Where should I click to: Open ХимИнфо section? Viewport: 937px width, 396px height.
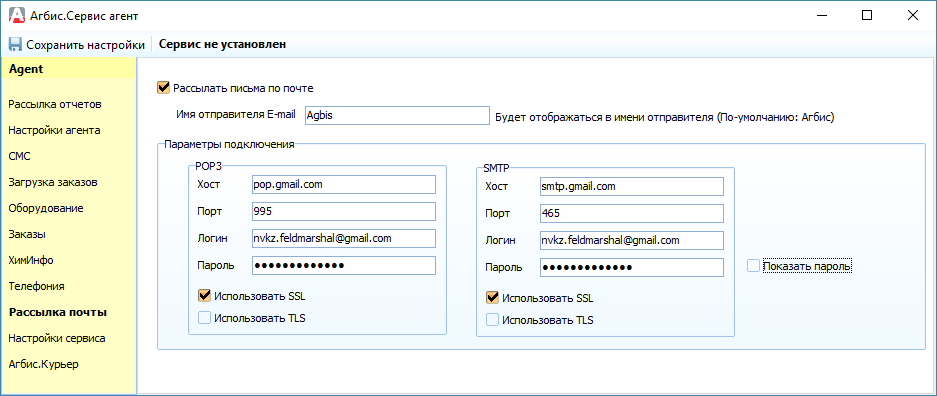(31, 260)
